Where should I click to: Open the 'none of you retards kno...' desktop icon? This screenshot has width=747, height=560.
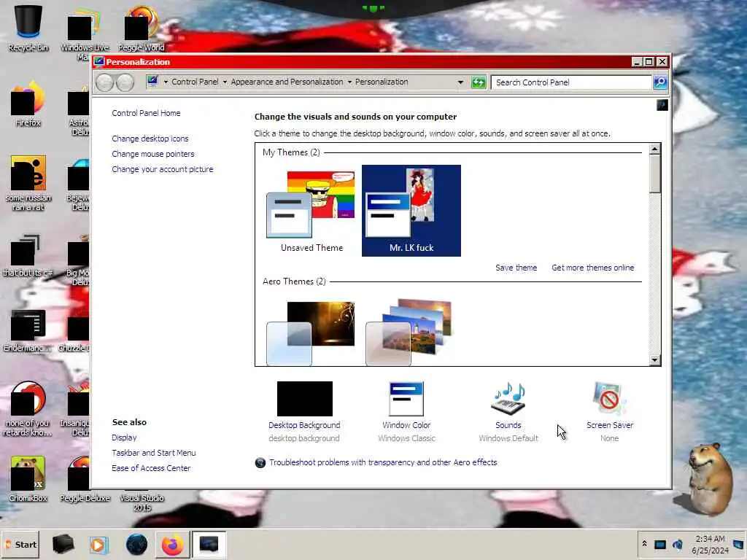(x=28, y=408)
